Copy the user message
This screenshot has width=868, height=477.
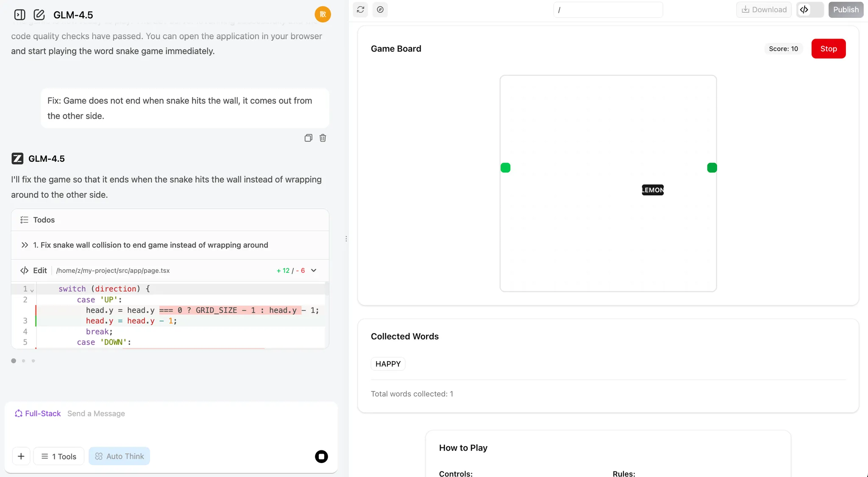click(x=308, y=138)
